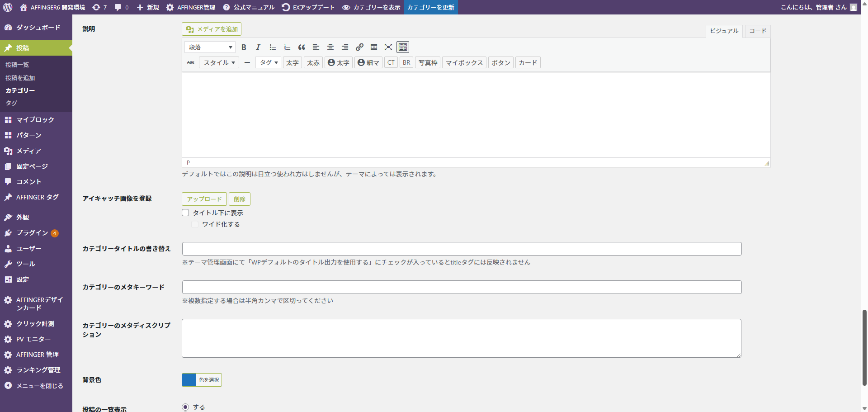The width and height of the screenshot is (868, 412).
Task: Open 公式マニュアル link
Action: point(249,7)
